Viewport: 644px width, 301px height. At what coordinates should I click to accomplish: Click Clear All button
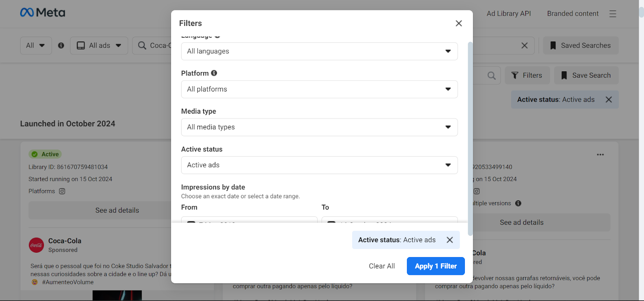pos(382,266)
